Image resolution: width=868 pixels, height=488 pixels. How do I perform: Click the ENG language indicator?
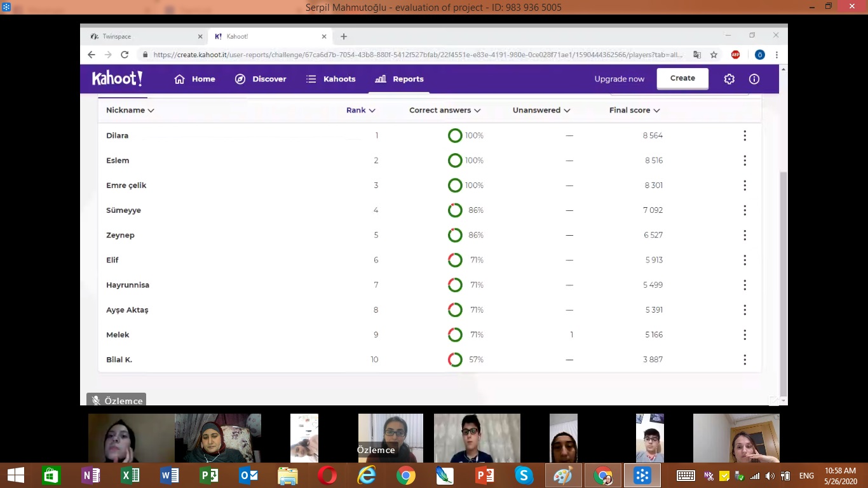806,475
